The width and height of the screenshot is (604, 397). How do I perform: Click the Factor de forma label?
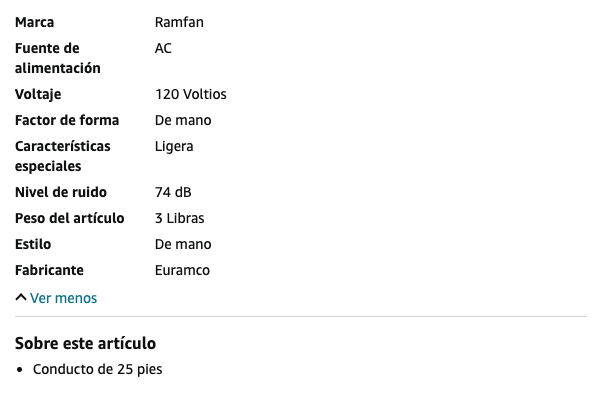coord(67,120)
